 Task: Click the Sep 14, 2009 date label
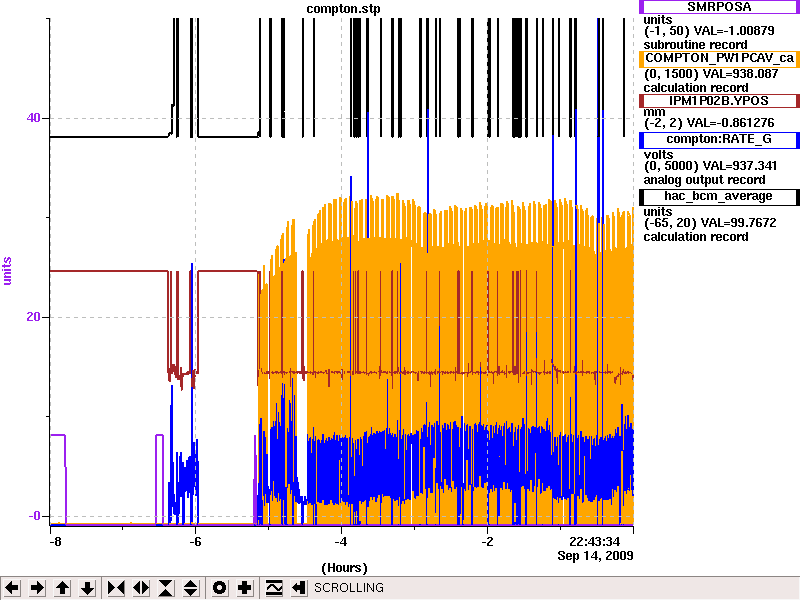tap(595, 555)
